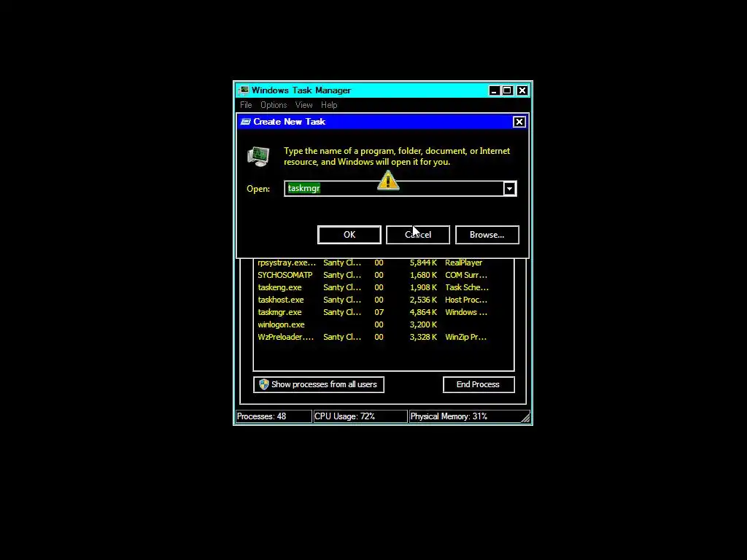Image resolution: width=747 pixels, height=560 pixels.
Task: Close the Windows Task Manager window
Action: [522, 90]
